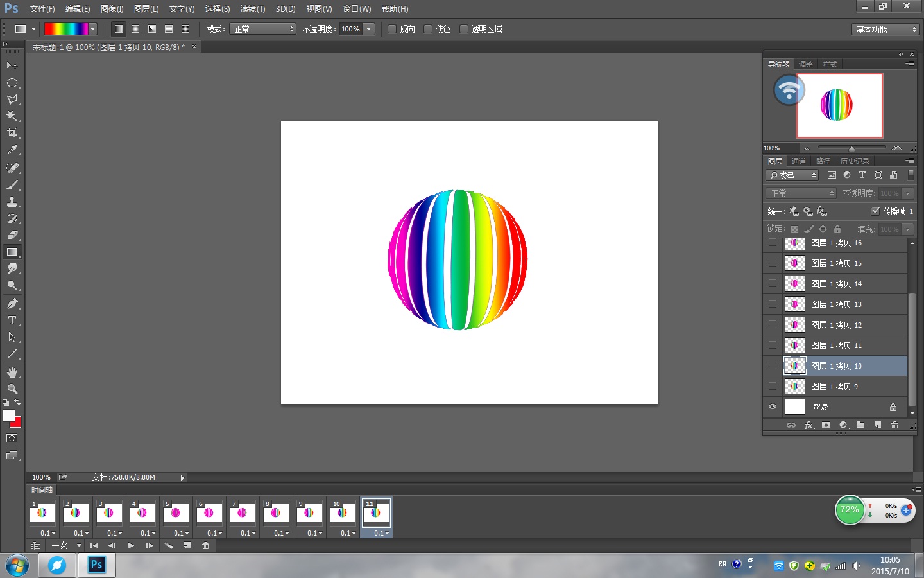
Task: Select the Eraser tool
Action: (12, 235)
